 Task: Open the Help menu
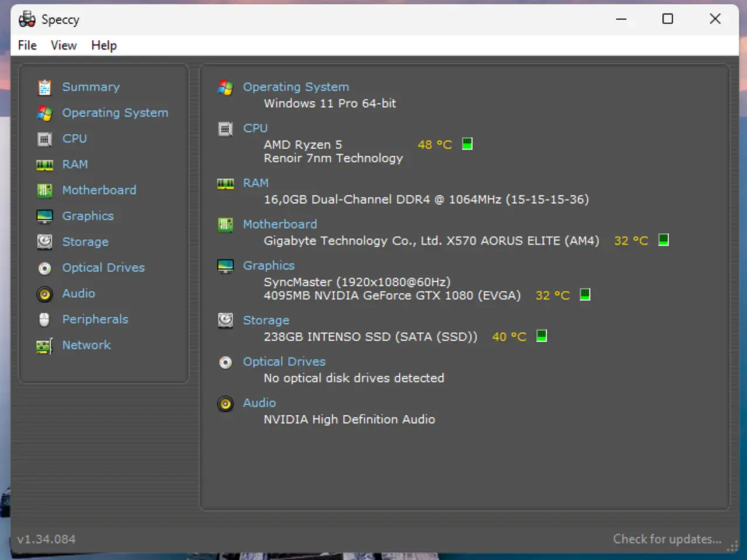[x=104, y=45]
